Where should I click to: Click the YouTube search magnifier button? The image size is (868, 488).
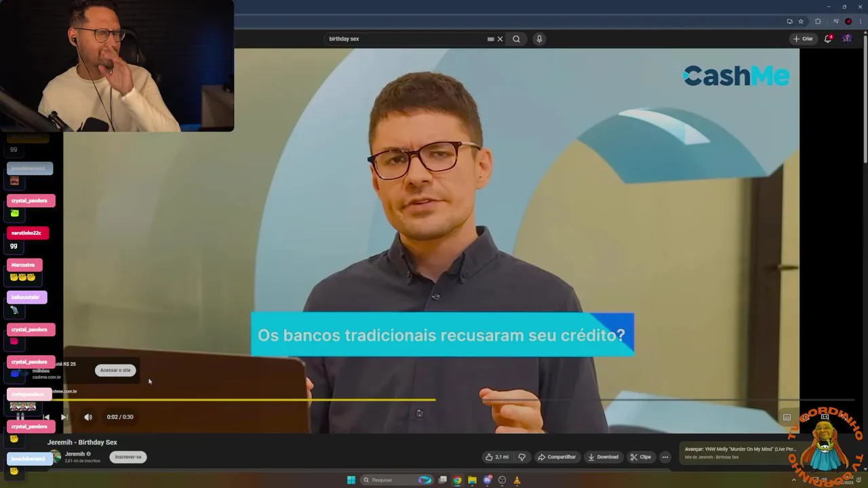click(516, 39)
